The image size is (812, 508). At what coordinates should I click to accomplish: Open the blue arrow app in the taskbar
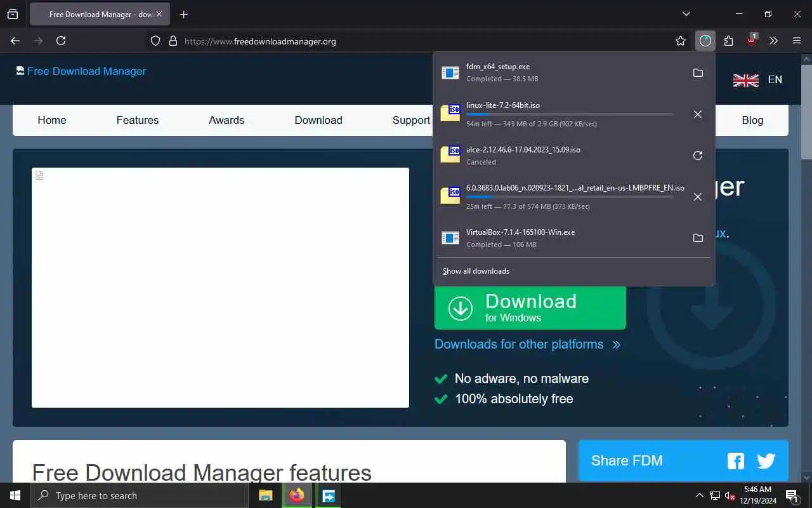(328, 495)
